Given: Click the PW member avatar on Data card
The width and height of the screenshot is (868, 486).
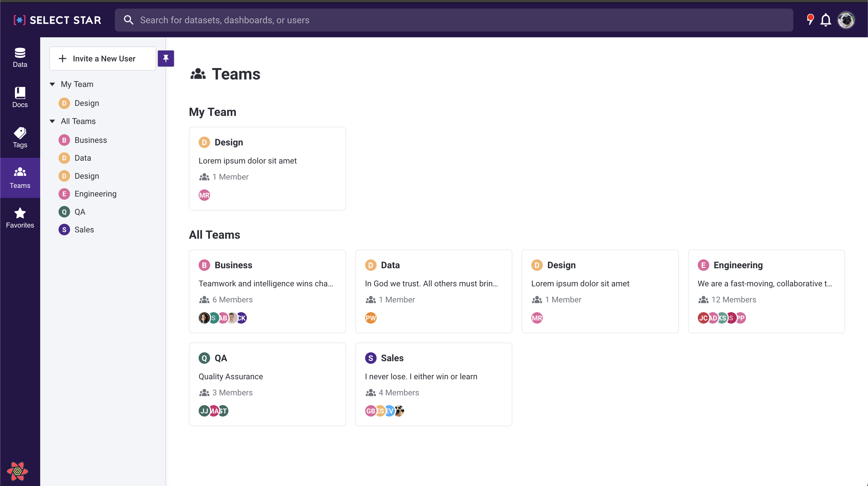Looking at the screenshot, I should coord(370,318).
